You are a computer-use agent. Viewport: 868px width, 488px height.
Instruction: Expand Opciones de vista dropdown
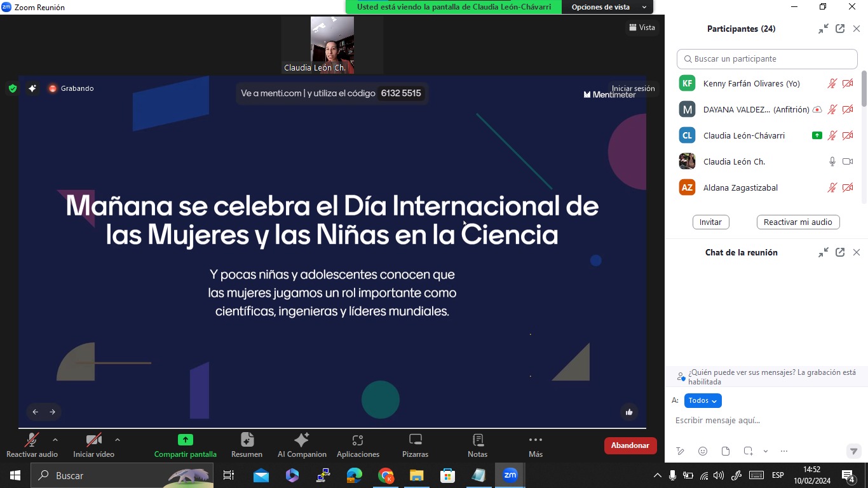[607, 7]
